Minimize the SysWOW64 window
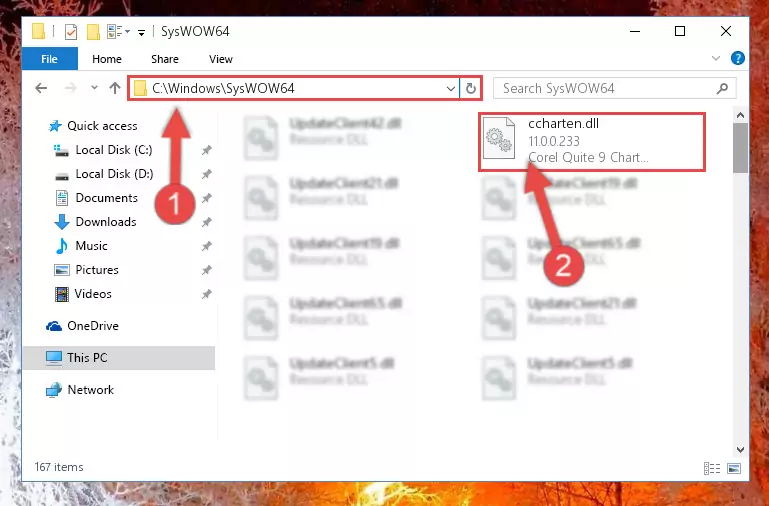The height and width of the screenshot is (506, 769). pos(635,31)
